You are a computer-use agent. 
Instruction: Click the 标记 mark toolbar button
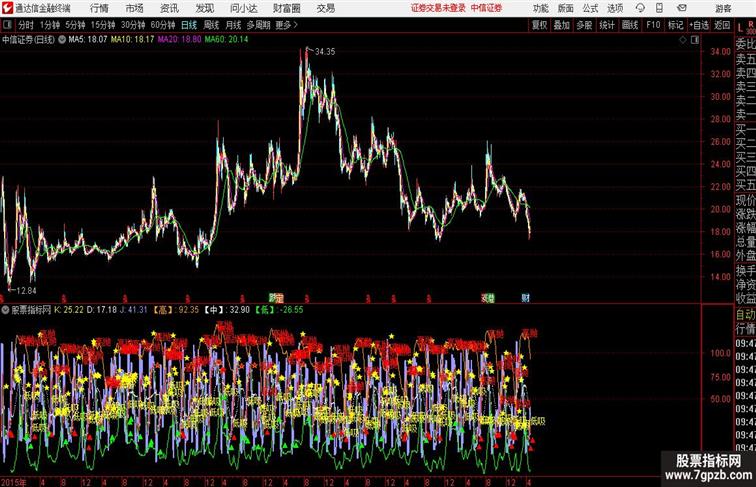(x=675, y=25)
